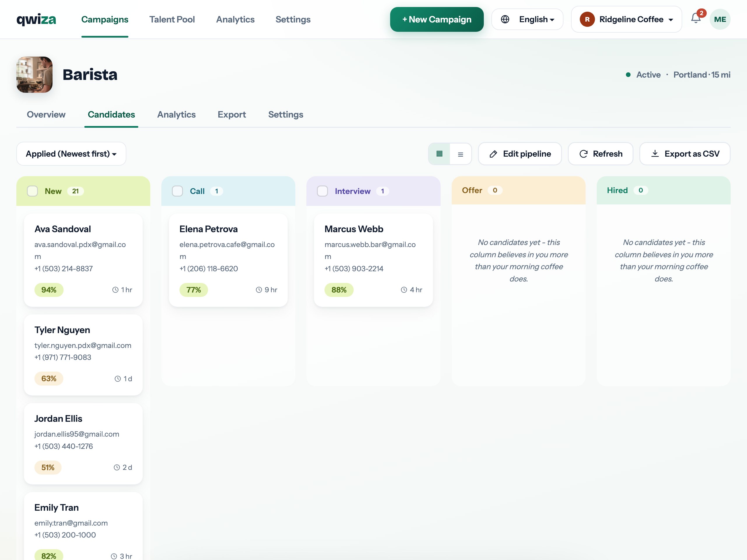Screen dimensions: 747x560
Task: Click the Edit pipeline pencil icon
Action: (x=493, y=154)
